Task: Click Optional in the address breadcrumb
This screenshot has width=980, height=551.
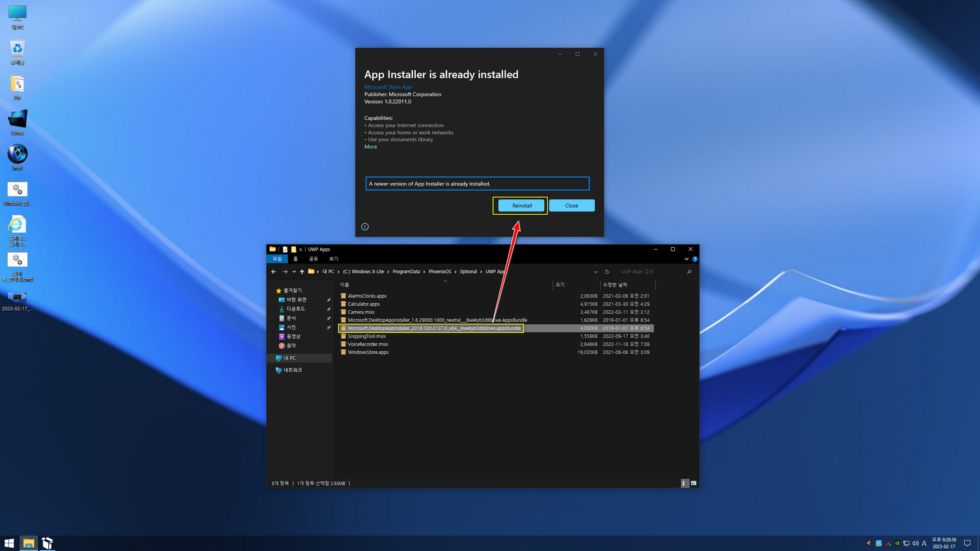Action: click(468, 272)
